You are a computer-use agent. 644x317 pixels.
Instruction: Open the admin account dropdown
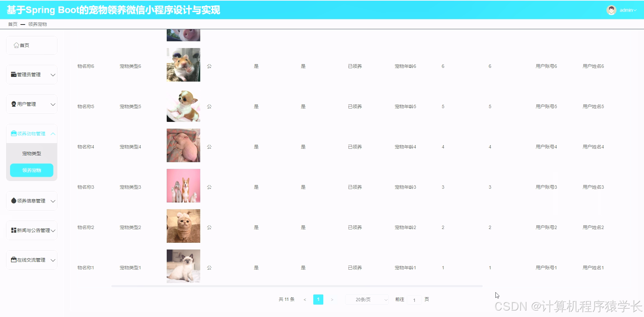coord(627,10)
